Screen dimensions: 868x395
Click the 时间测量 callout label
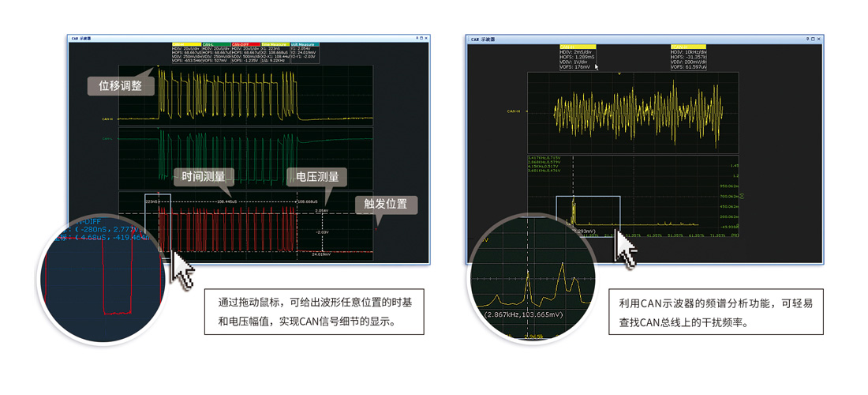coord(203,176)
